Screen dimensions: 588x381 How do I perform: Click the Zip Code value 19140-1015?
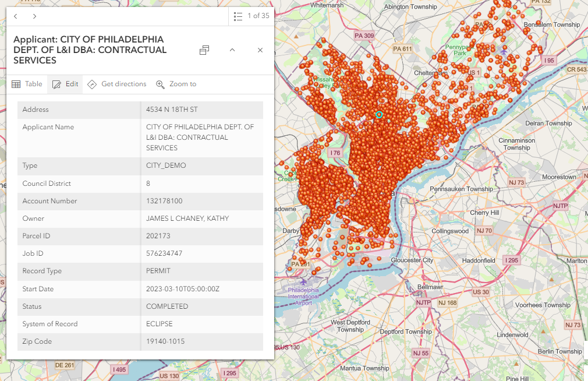click(x=165, y=341)
